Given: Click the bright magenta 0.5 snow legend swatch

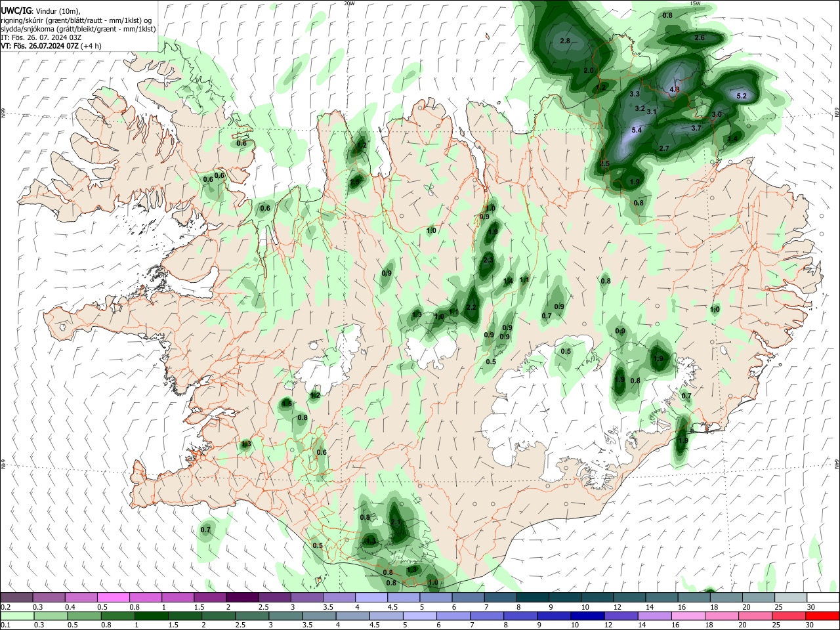Looking at the screenshot, I should point(113,598).
